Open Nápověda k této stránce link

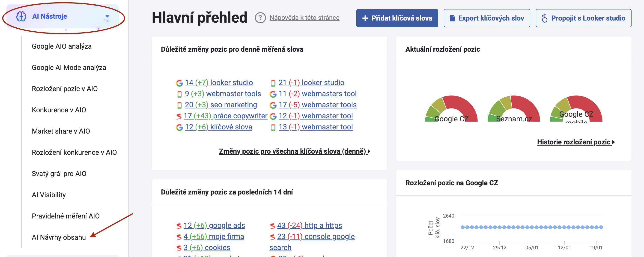pyautogui.click(x=304, y=18)
